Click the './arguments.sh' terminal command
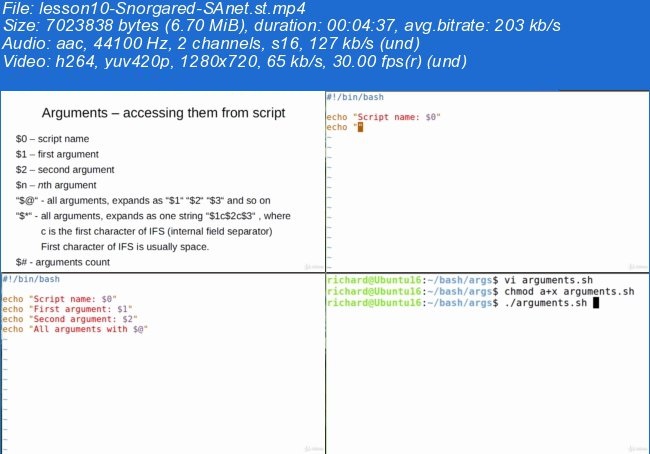Screen dimensions: 650x454 point(546,303)
